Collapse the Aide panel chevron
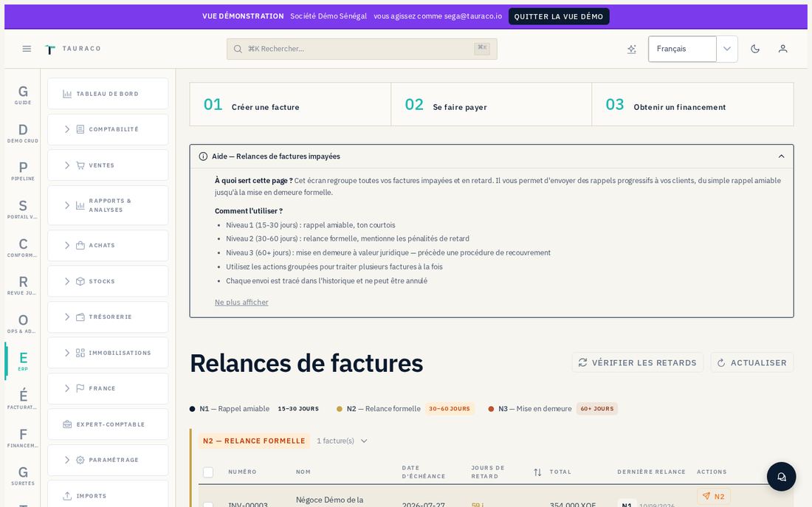The width and height of the screenshot is (812, 507). (782, 156)
